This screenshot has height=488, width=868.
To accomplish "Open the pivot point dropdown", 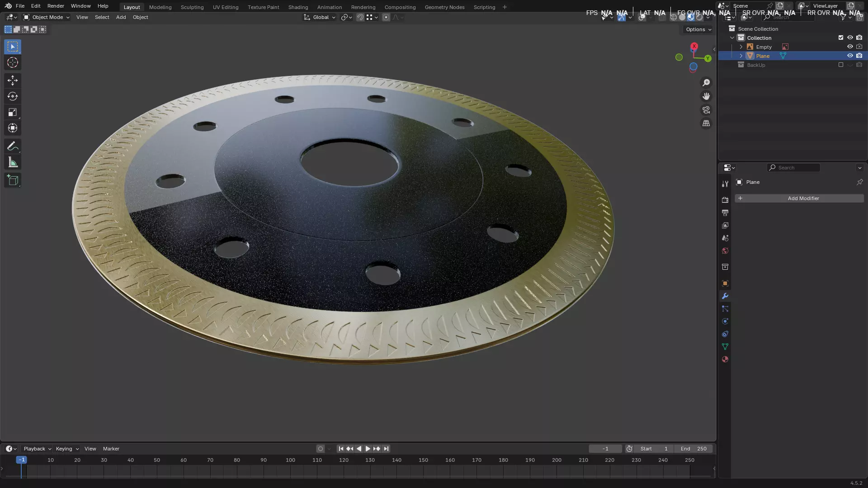I will pos(346,17).
